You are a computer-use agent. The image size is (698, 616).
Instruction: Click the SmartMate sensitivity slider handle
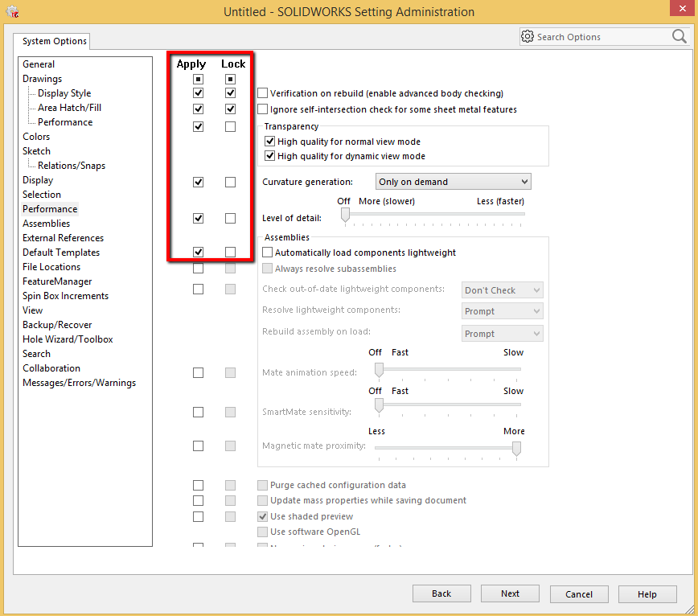379,405
